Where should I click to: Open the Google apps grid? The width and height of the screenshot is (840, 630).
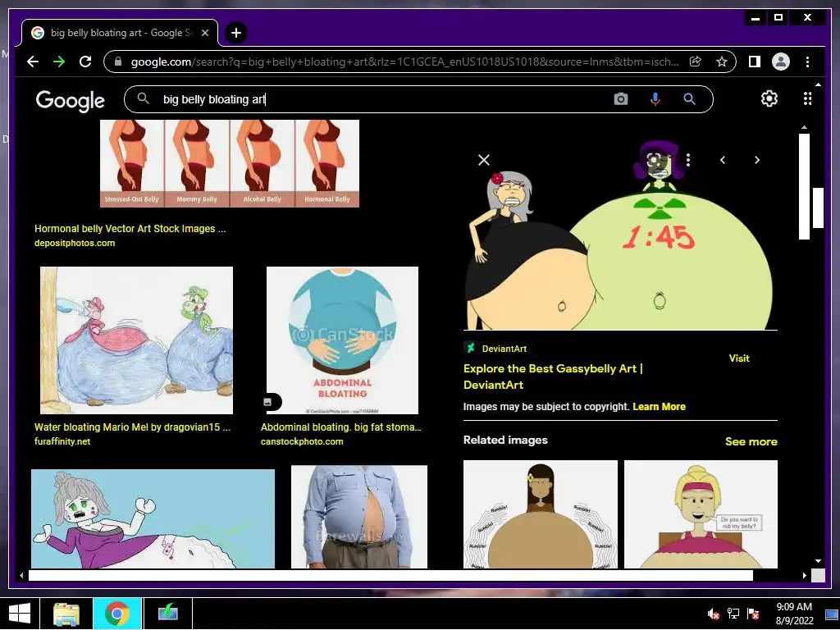[x=807, y=98]
